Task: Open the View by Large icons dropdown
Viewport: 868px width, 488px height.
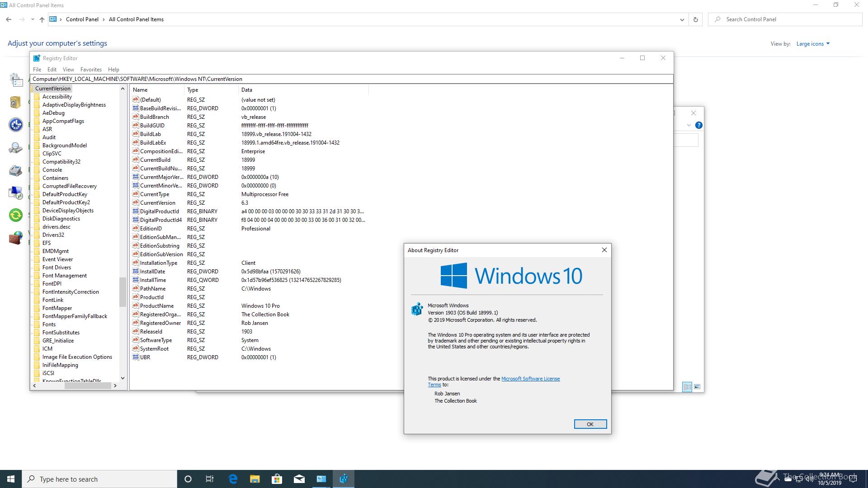Action: pyautogui.click(x=813, y=44)
